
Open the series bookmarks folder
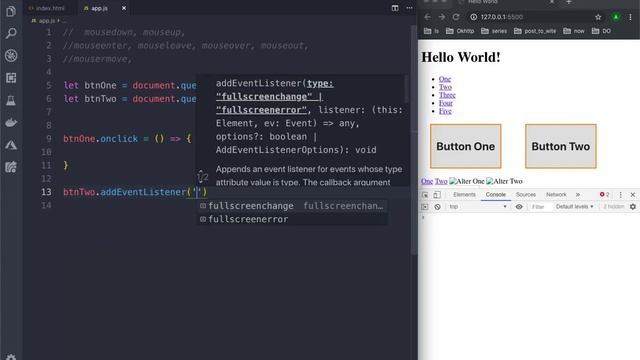494,31
